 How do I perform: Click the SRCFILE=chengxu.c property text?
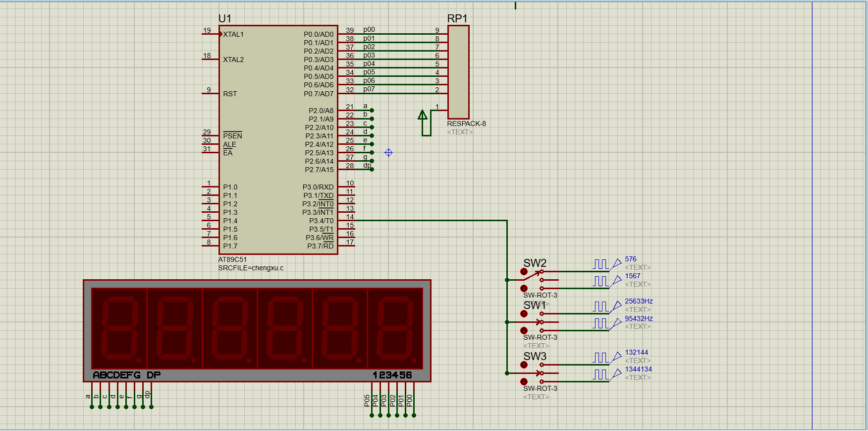click(251, 268)
